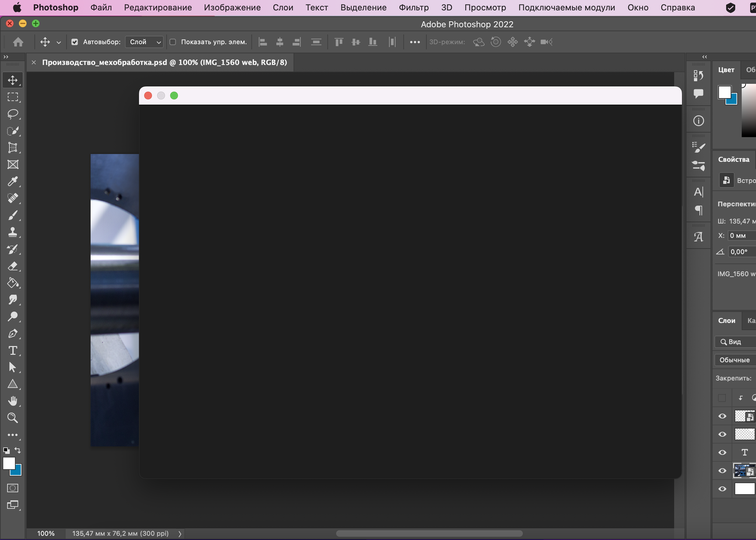This screenshot has width=756, height=540.
Task: Choose the History Brush tool
Action: click(13, 249)
